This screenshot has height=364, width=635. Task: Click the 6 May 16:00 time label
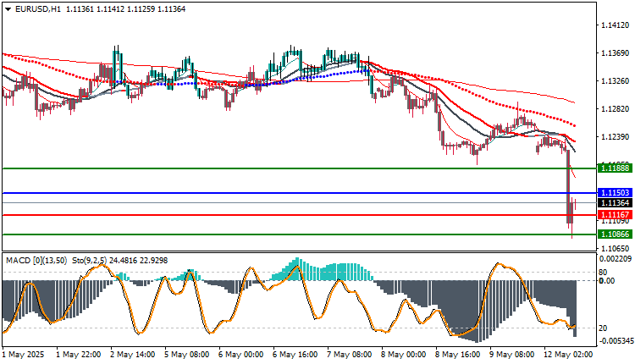(x=295, y=355)
